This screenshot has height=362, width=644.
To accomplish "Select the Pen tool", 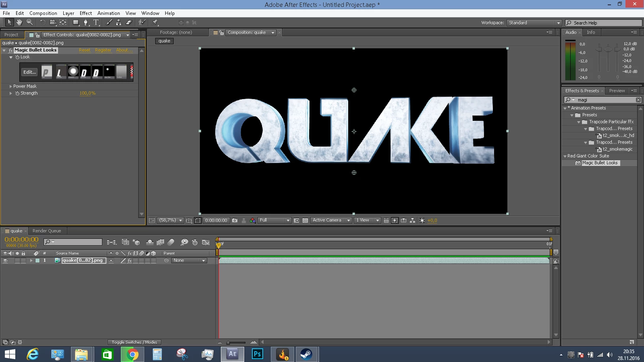I will (86, 23).
